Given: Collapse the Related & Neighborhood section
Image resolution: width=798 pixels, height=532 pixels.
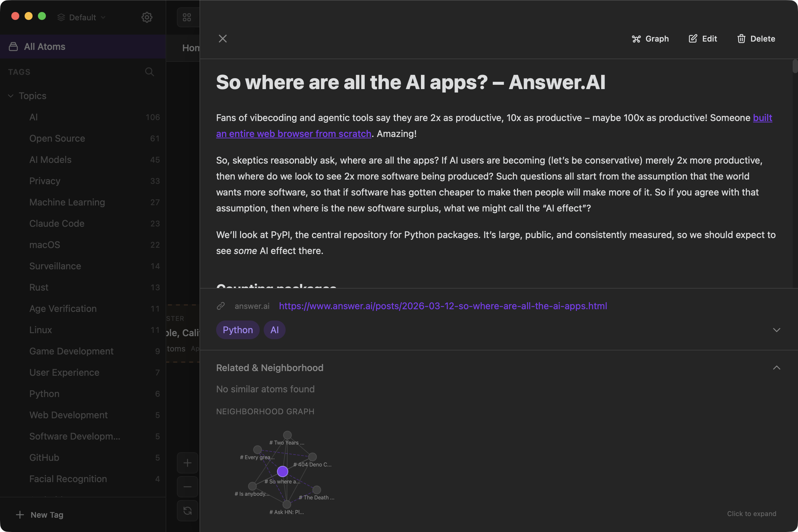Looking at the screenshot, I should click(777, 368).
